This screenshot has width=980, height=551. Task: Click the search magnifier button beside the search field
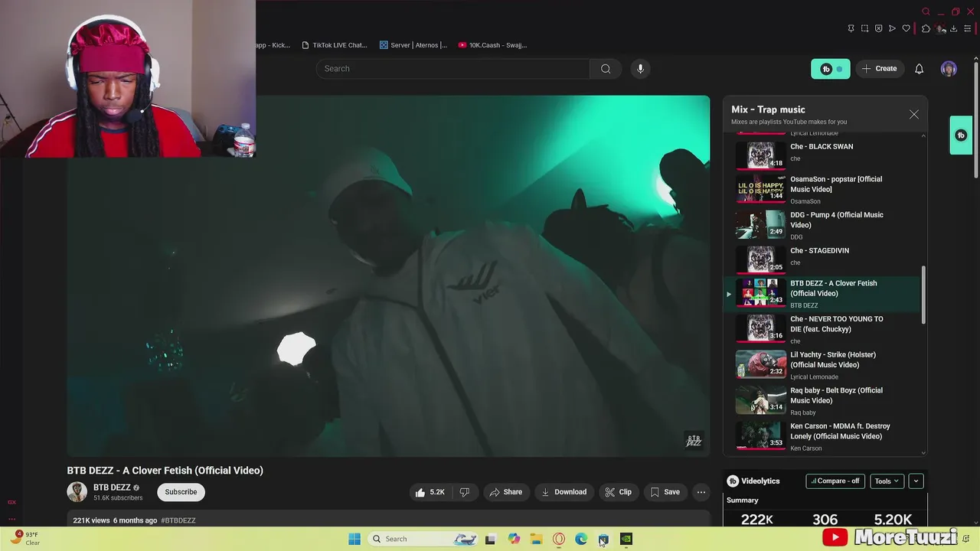click(x=606, y=69)
